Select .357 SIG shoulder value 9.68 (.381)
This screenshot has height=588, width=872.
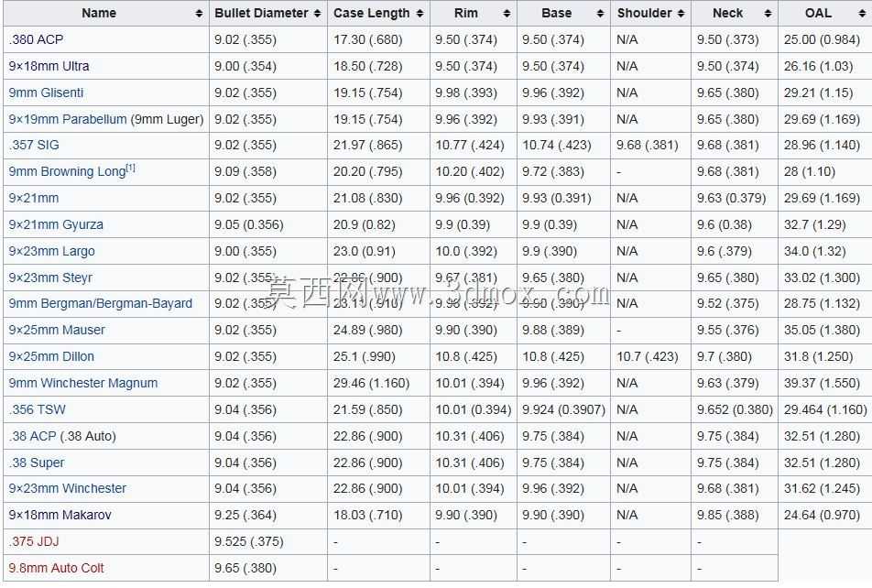point(648,146)
